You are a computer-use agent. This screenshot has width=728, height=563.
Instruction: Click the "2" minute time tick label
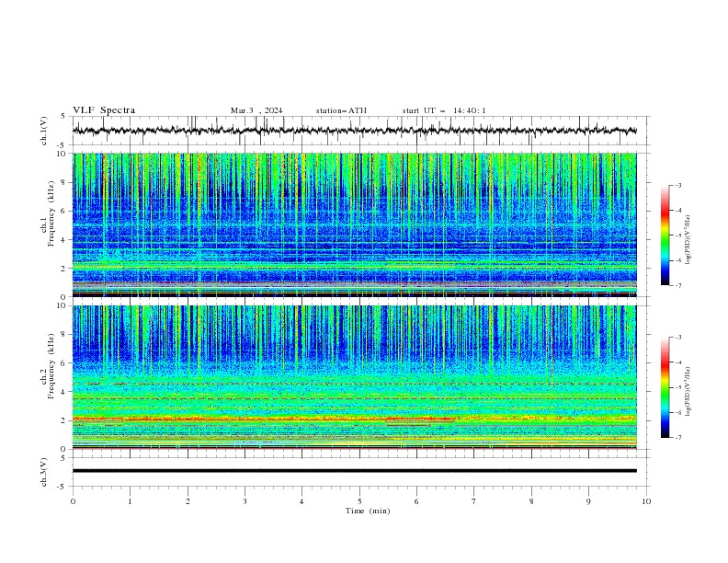(x=188, y=501)
